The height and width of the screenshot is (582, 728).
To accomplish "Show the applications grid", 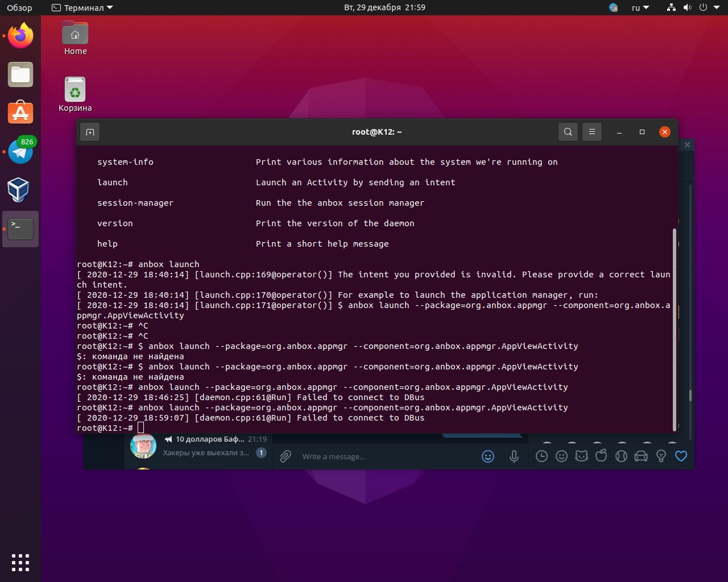I will 20,562.
